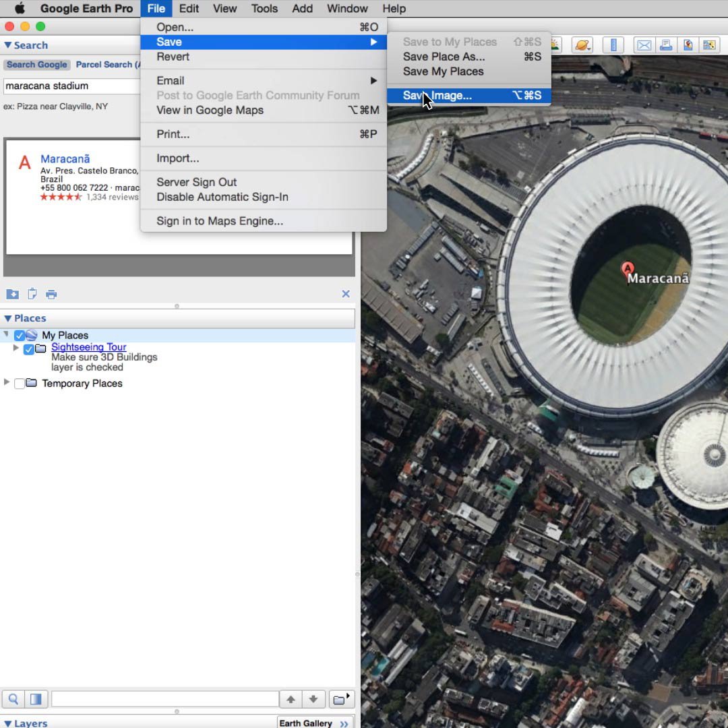Open the Email submenu arrow

click(373, 81)
